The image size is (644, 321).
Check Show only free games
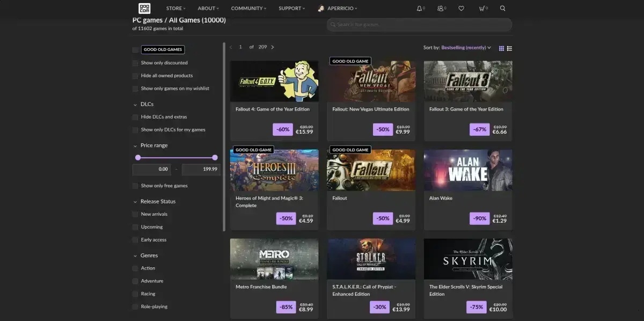135,186
